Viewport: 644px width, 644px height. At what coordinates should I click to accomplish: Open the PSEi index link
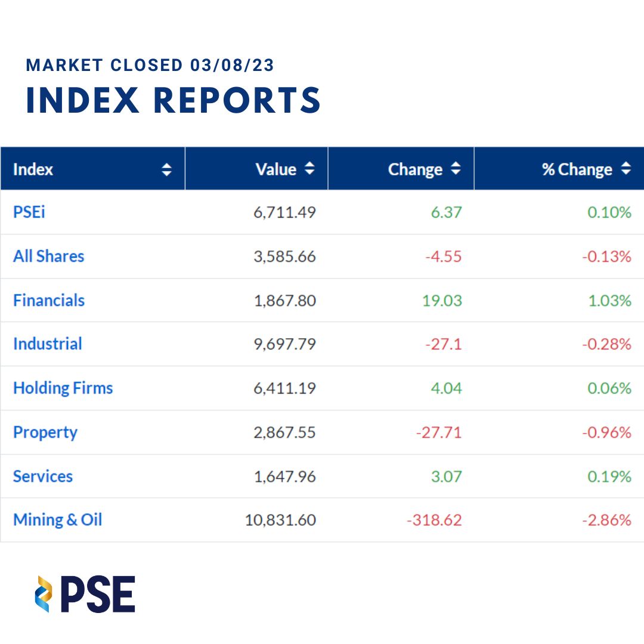[29, 212]
